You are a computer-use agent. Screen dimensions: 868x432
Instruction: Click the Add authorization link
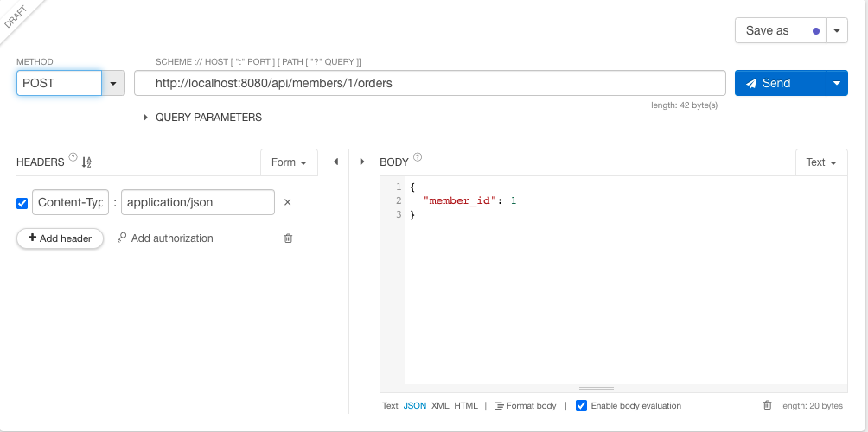pos(171,238)
